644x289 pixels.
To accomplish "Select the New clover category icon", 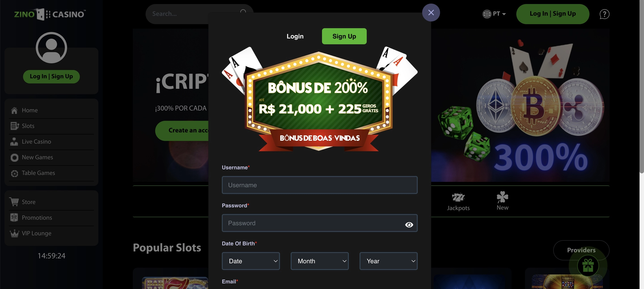I will pos(502,197).
